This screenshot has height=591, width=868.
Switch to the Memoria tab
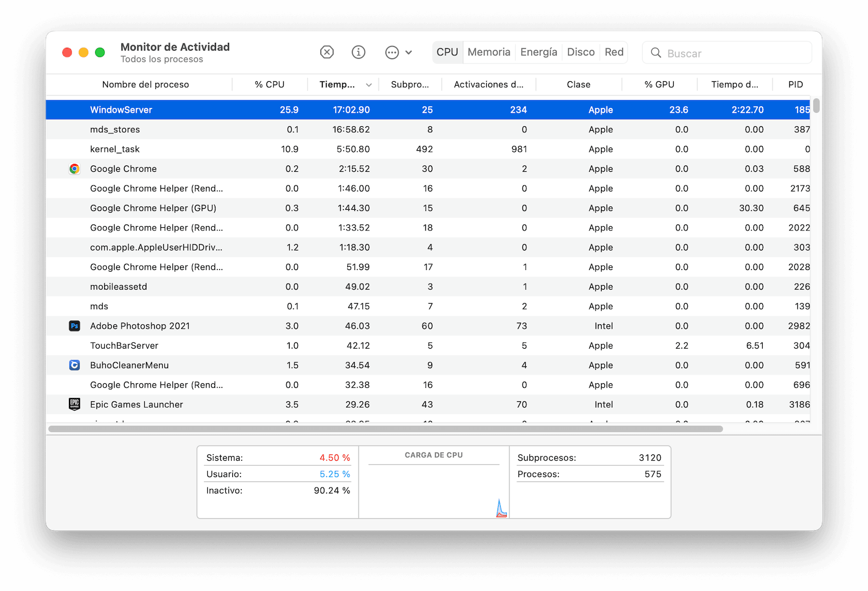(x=489, y=52)
